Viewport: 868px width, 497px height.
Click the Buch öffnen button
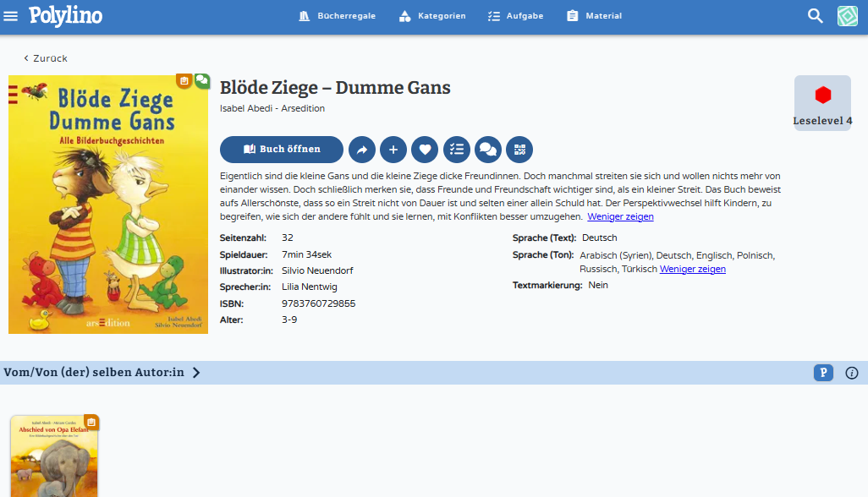point(281,150)
